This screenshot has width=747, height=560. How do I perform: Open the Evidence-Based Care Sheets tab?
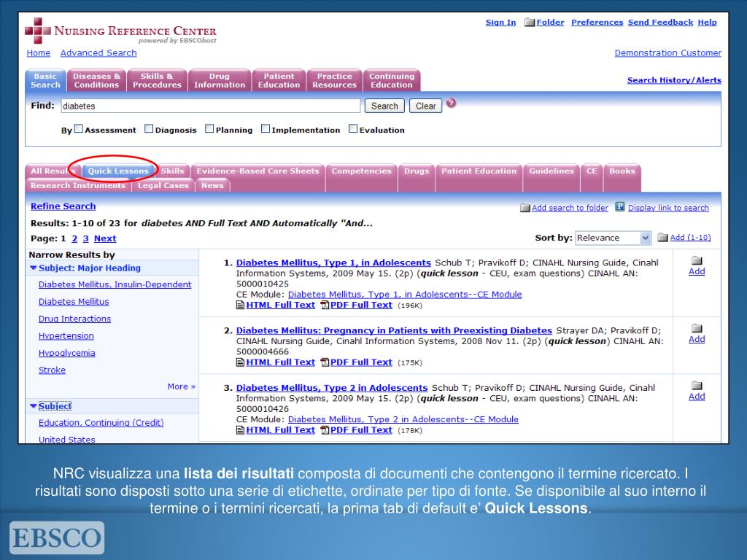click(x=258, y=171)
